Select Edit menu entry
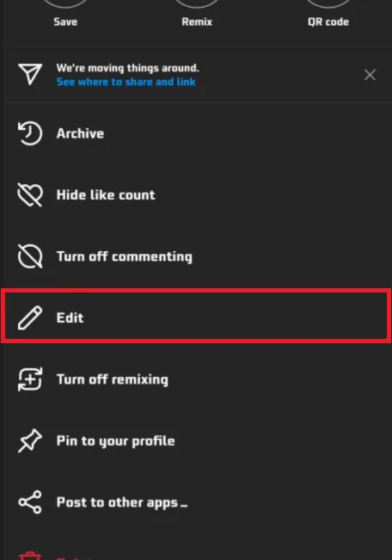 click(196, 316)
